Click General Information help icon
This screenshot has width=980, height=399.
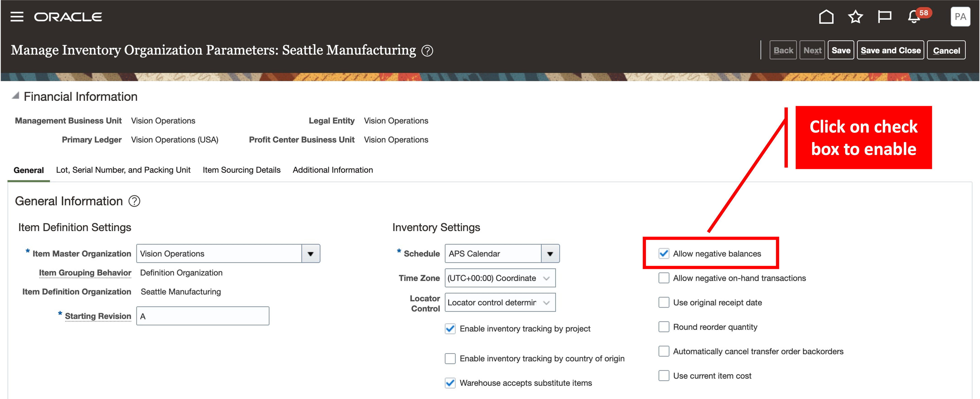[x=134, y=201]
